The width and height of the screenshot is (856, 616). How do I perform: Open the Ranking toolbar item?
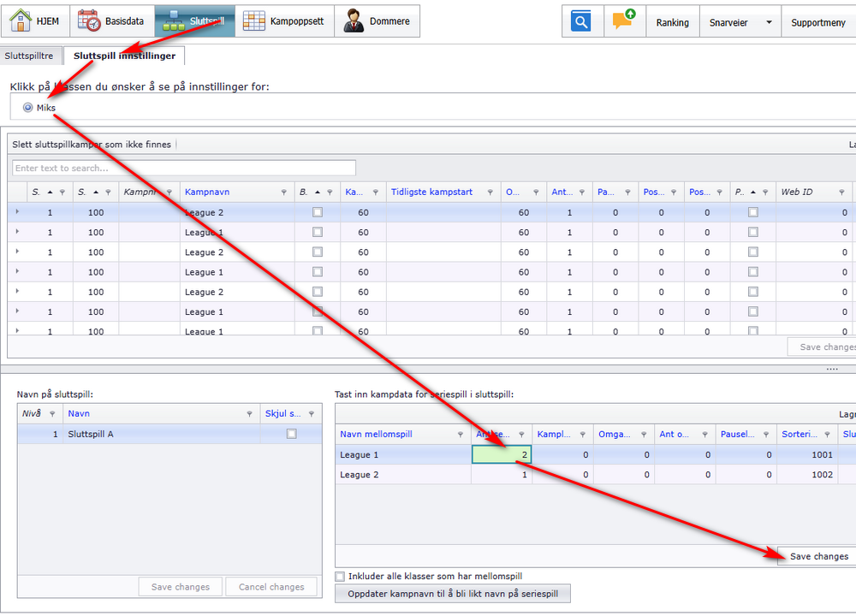tap(672, 22)
